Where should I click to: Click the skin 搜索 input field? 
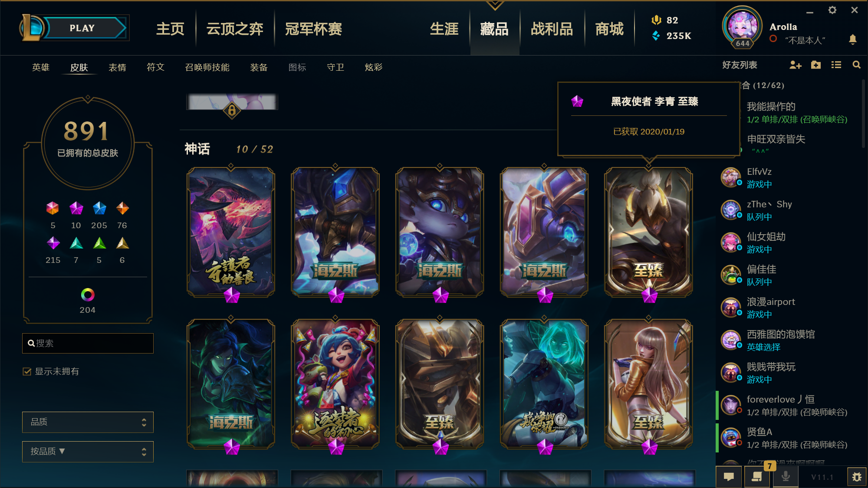[x=88, y=343]
